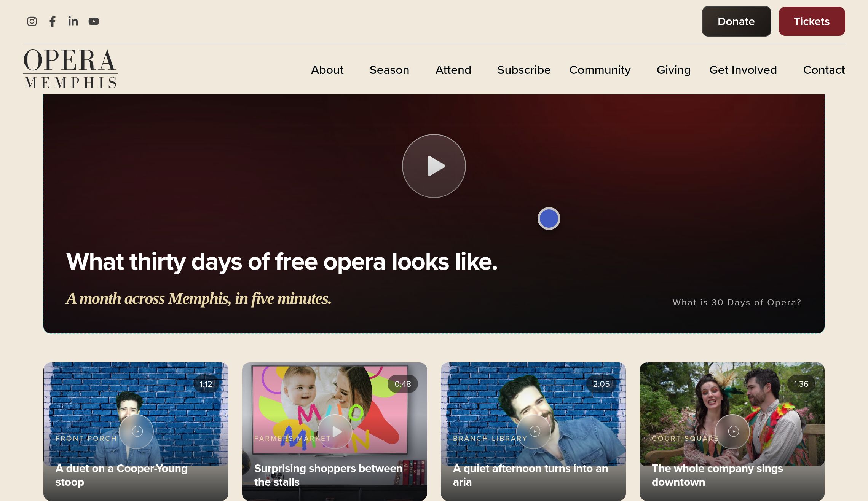Image resolution: width=868 pixels, height=501 pixels.
Task: Open the Get Involved menu
Action: click(x=743, y=70)
